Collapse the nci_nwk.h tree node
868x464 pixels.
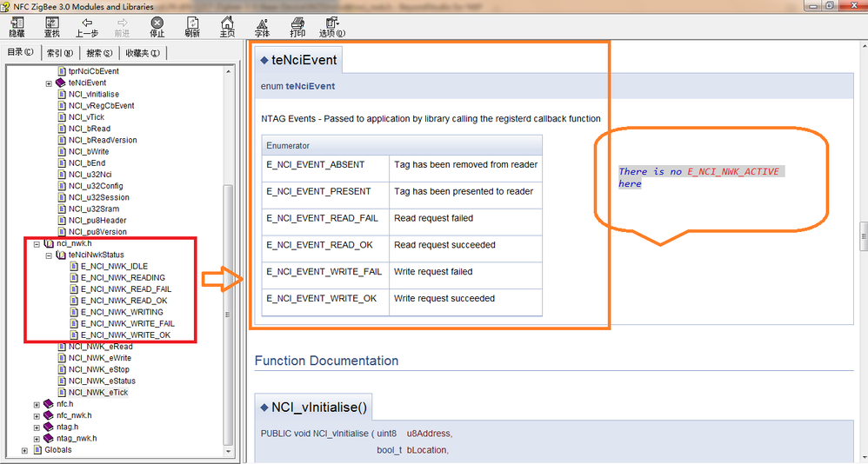37,244
